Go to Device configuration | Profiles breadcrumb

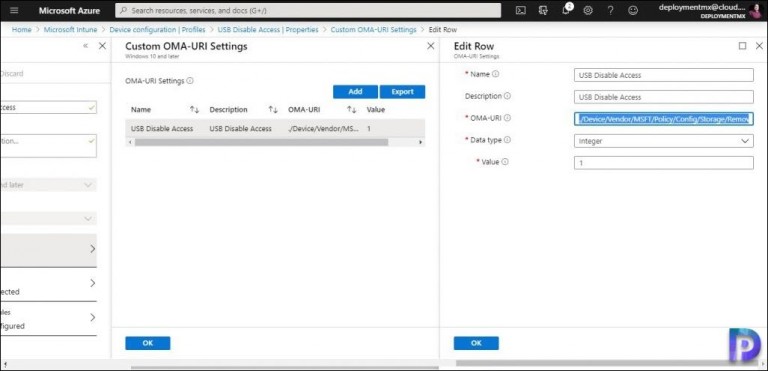coord(157,30)
